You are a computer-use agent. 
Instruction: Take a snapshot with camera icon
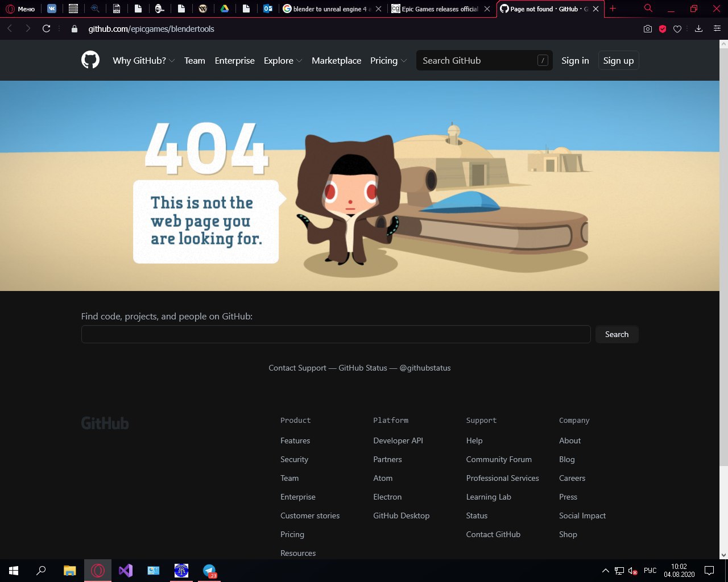[648, 29]
